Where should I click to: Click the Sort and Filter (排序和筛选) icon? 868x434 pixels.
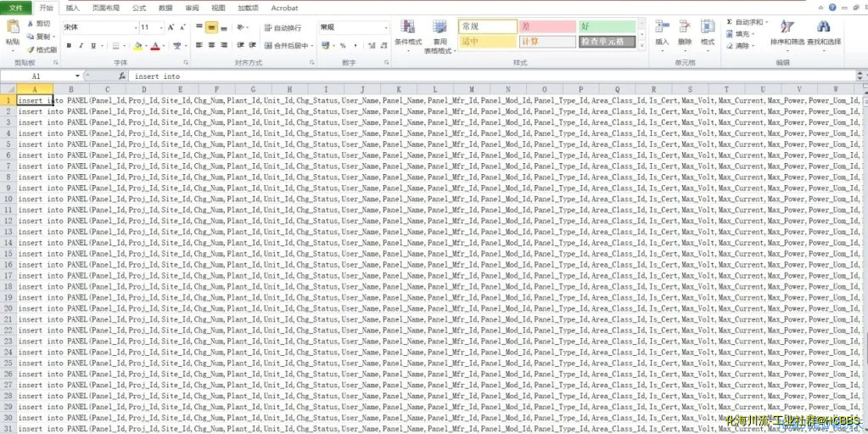787,27
